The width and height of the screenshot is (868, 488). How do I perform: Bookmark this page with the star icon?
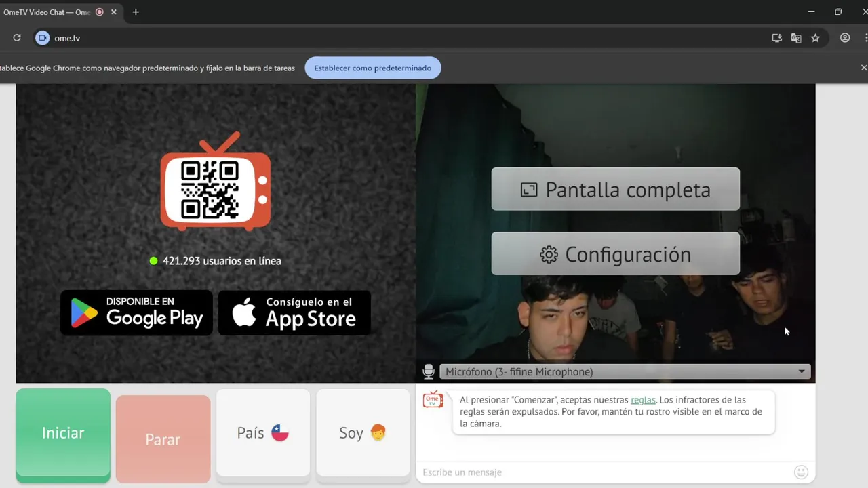point(815,38)
